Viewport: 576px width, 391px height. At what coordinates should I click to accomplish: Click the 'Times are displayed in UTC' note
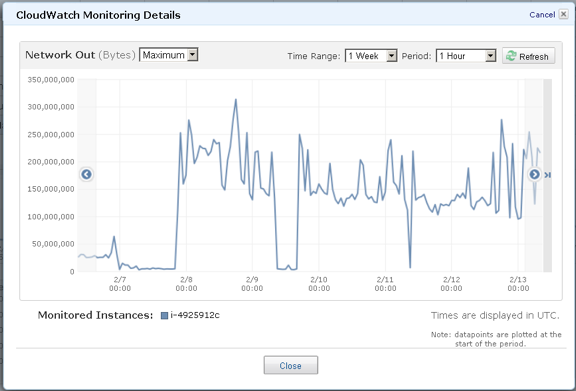[495, 315]
